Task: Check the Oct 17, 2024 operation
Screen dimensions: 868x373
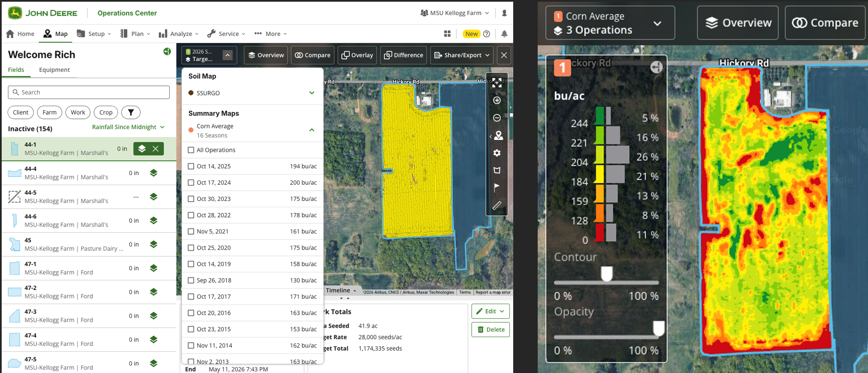Action: pyautogui.click(x=191, y=183)
